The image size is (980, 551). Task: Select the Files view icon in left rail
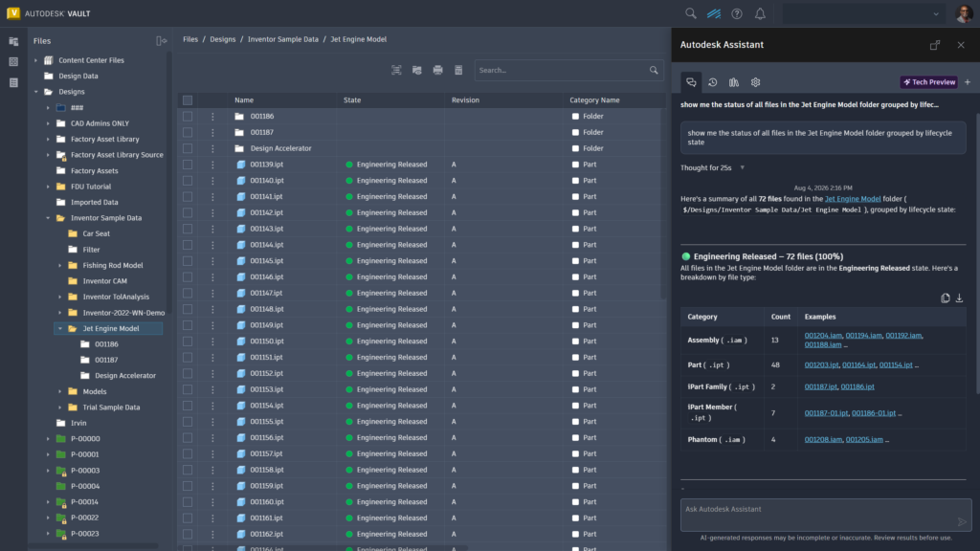(13, 41)
